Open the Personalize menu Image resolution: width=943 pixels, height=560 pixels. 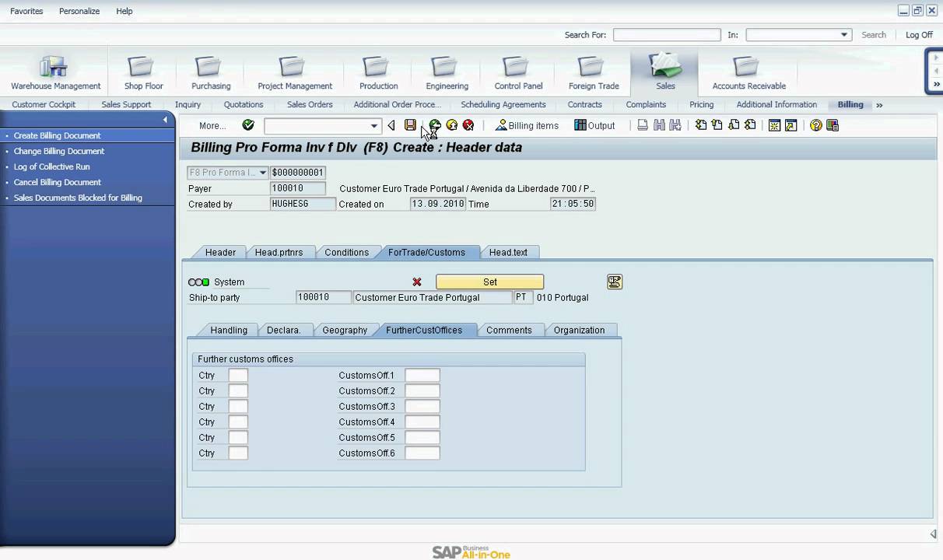pos(79,11)
